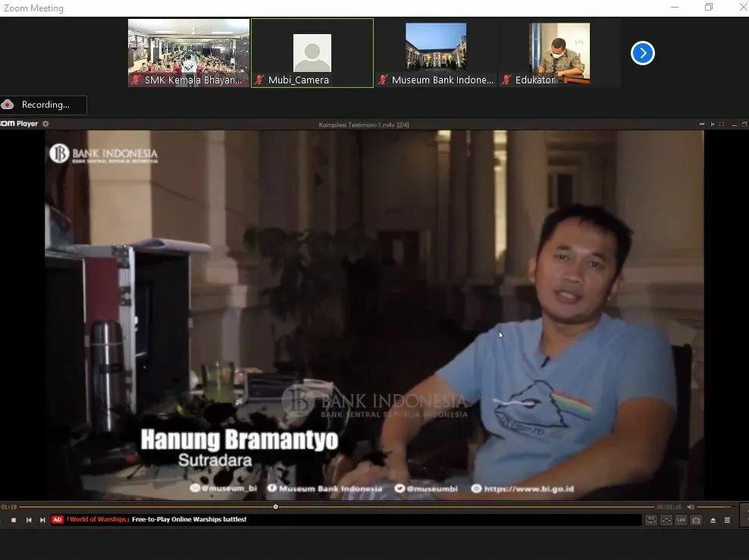Click the Bank Indonesia logo in video
The height and width of the screenshot is (560, 749).
(104, 154)
